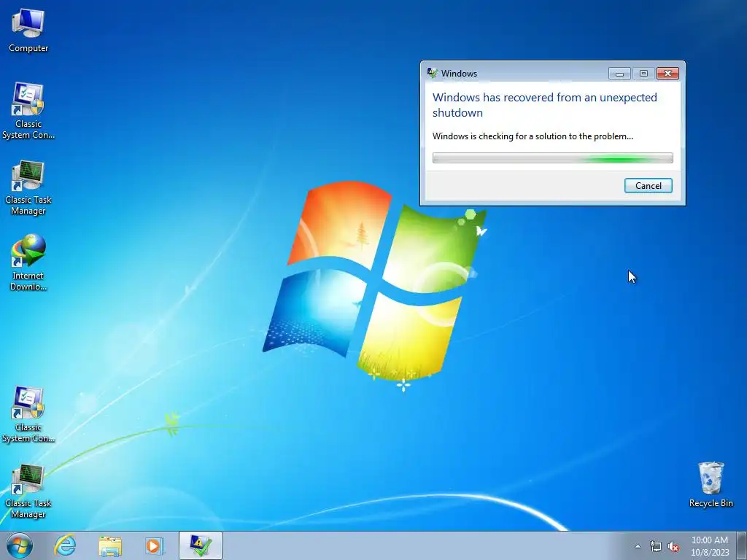Launch Windows Media Player from the taskbar
This screenshot has width=747, height=560.
tap(154, 545)
